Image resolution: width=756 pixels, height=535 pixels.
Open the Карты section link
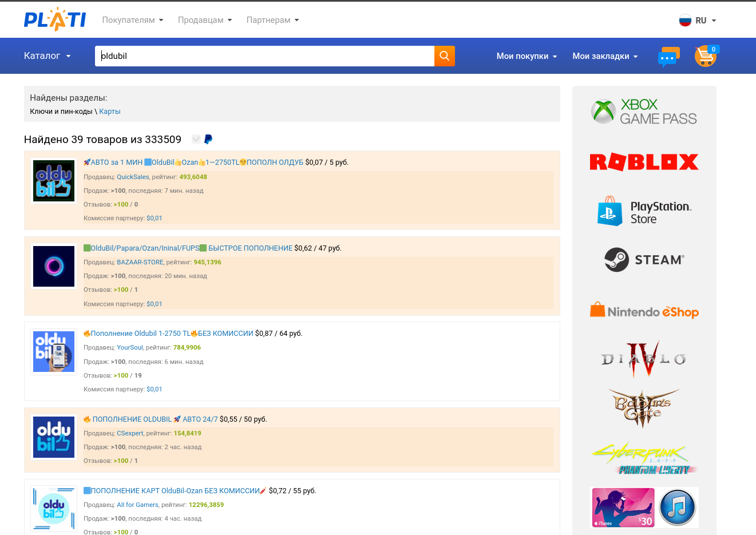click(110, 112)
